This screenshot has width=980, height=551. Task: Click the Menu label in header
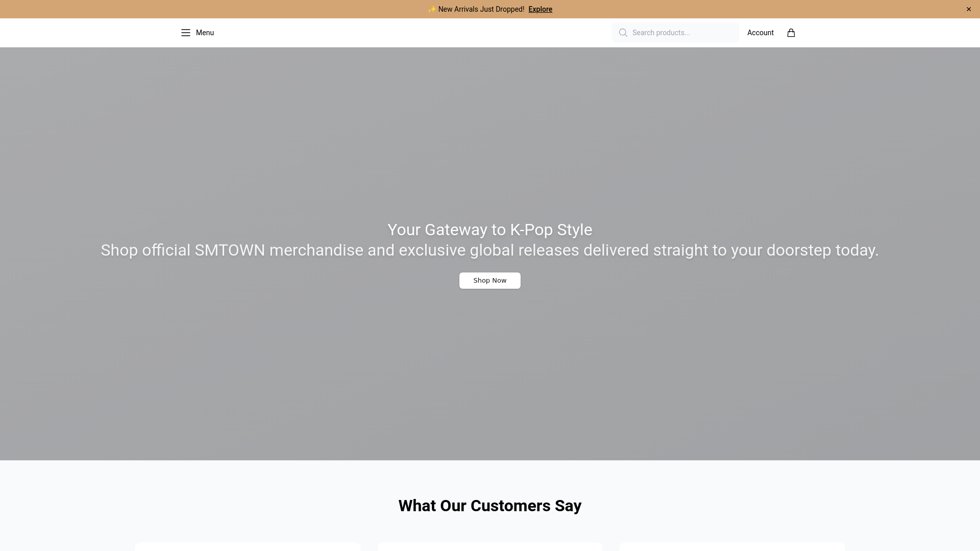[x=205, y=33]
